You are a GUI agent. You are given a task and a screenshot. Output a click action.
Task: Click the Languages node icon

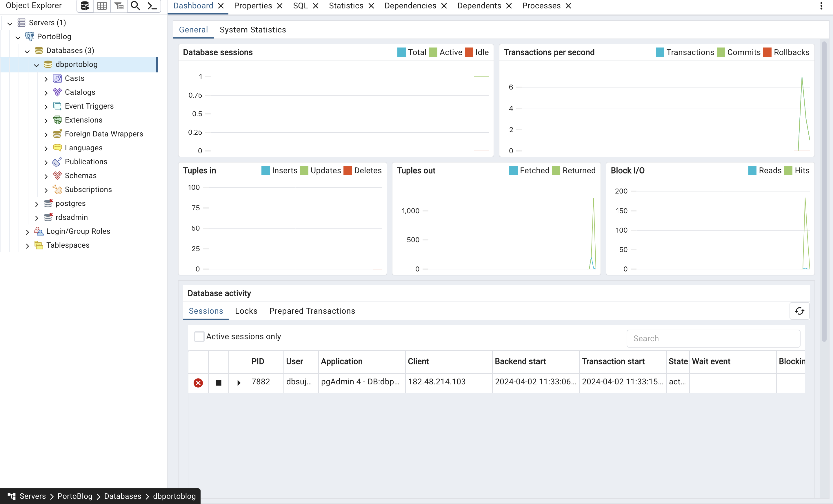(57, 148)
